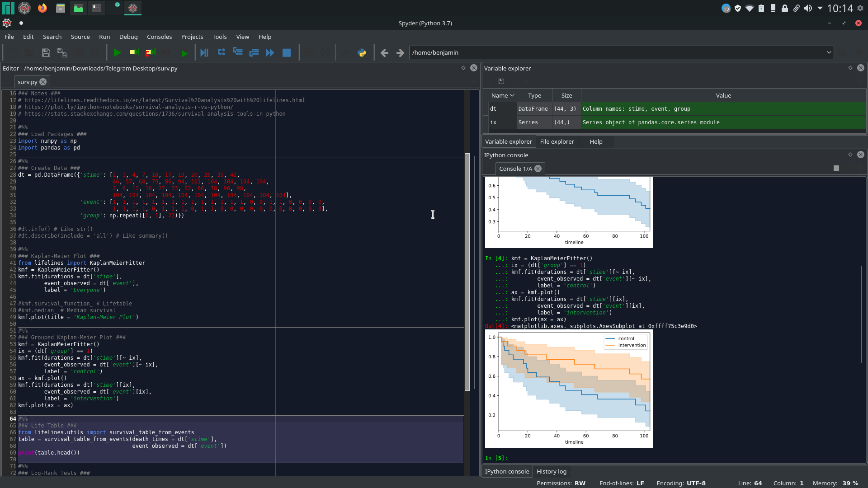The image size is (868, 488).
Task: Sort by the Name column header arrow
Action: tap(512, 95)
